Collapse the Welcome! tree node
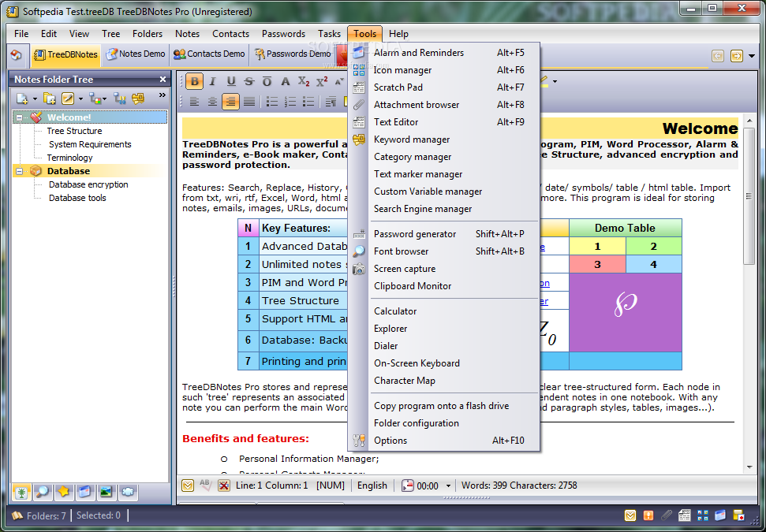 (20, 117)
